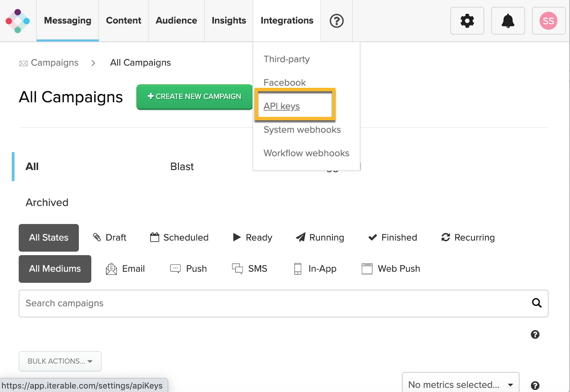Go to Campaigns breadcrumb link

pos(55,63)
